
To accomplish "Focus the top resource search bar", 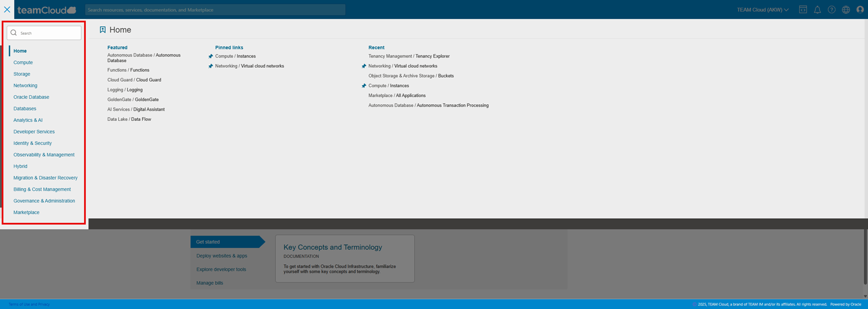I will [x=215, y=10].
